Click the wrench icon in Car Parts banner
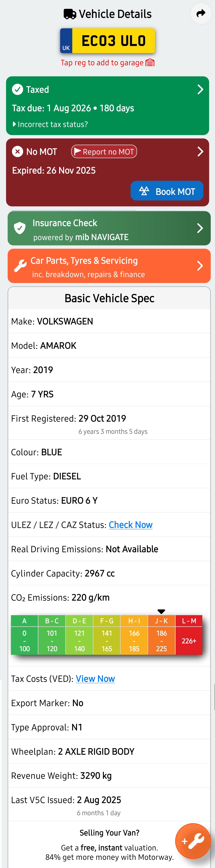 (20, 266)
